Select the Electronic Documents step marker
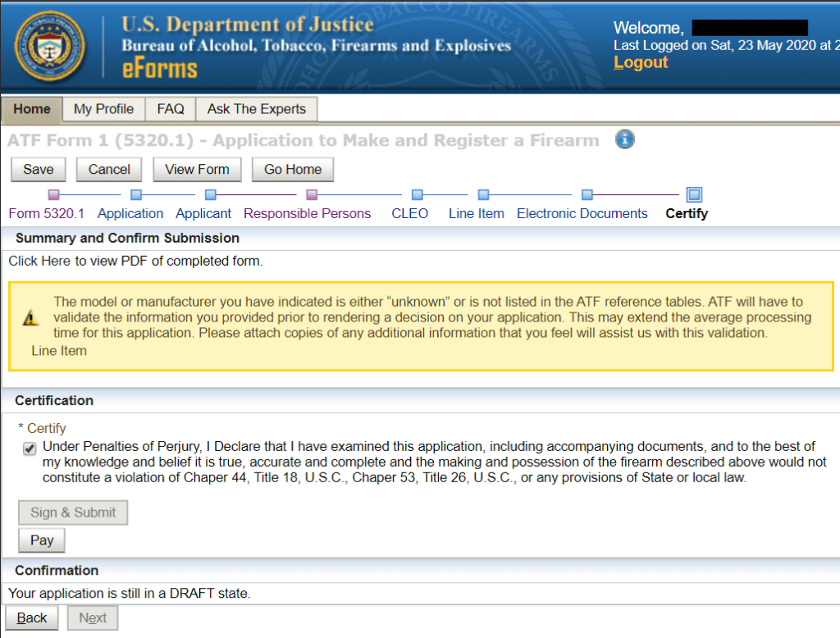840x638 pixels. (587, 194)
